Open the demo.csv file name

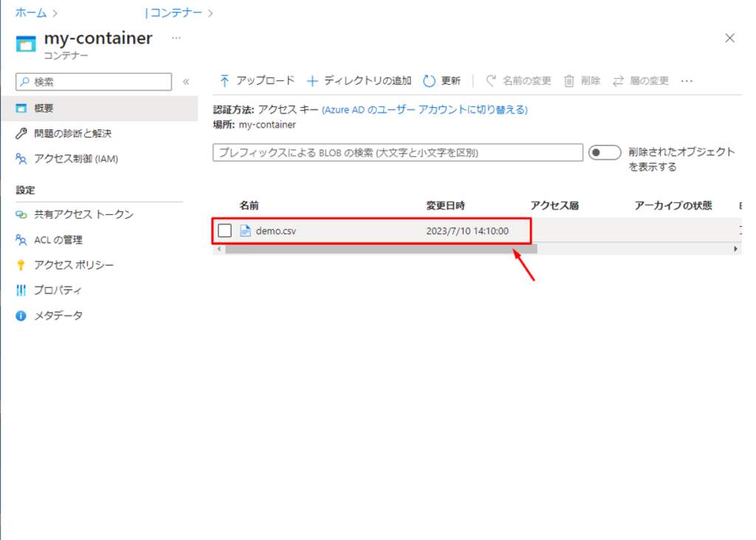click(276, 231)
